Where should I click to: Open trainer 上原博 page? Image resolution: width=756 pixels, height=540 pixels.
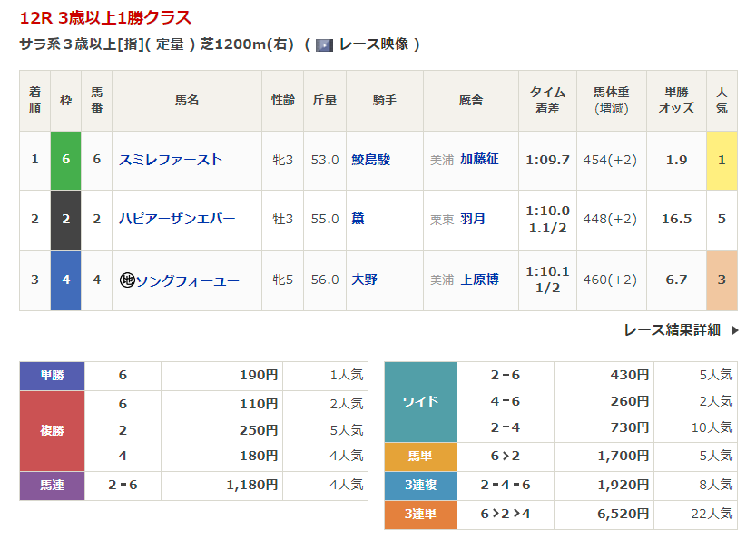coord(479,280)
